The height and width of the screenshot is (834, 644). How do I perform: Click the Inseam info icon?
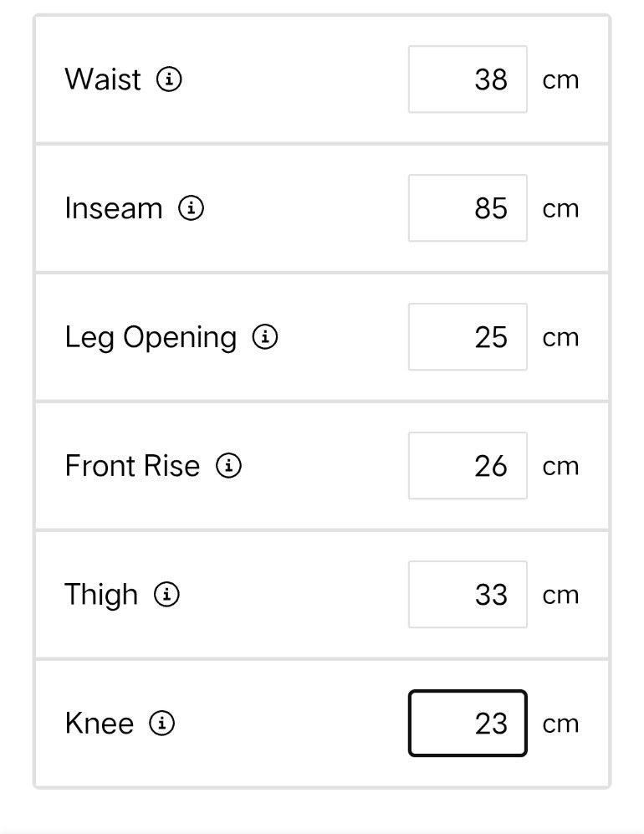point(191,208)
